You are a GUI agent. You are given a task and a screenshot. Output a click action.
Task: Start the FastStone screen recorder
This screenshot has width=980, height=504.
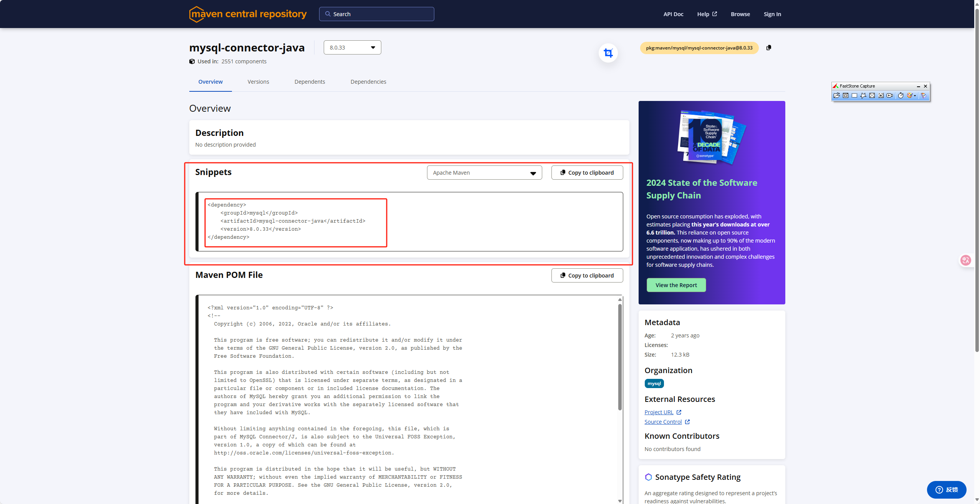(890, 96)
